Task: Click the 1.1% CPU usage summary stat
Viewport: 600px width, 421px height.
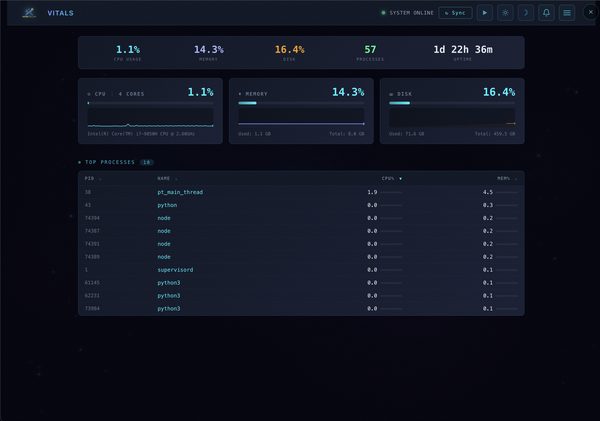Action: (x=128, y=53)
